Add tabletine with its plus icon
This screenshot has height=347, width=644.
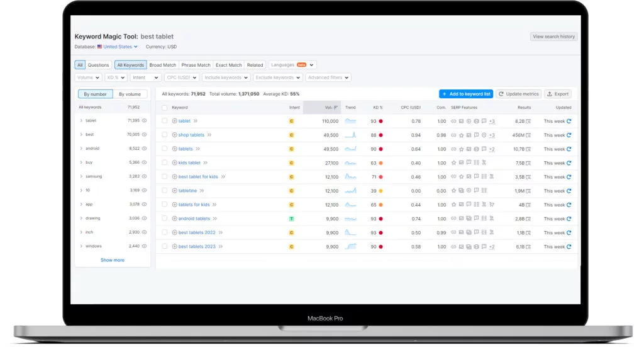(x=175, y=191)
